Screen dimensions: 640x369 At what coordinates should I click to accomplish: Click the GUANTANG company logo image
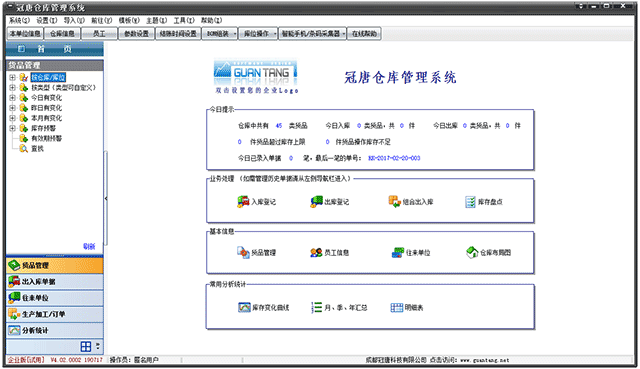256,72
